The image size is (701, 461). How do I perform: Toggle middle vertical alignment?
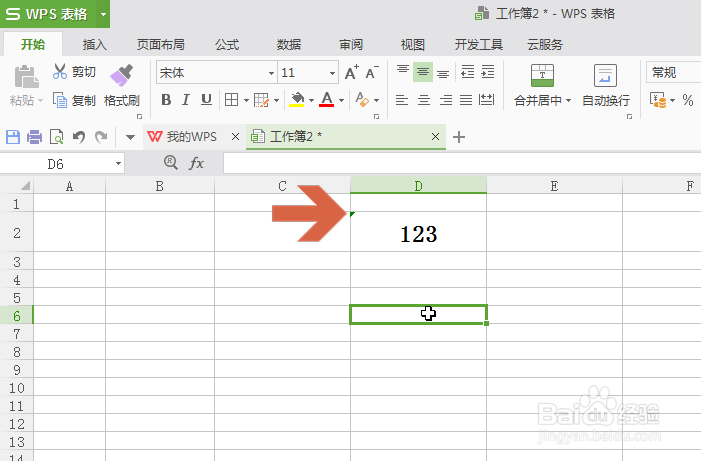tap(423, 72)
